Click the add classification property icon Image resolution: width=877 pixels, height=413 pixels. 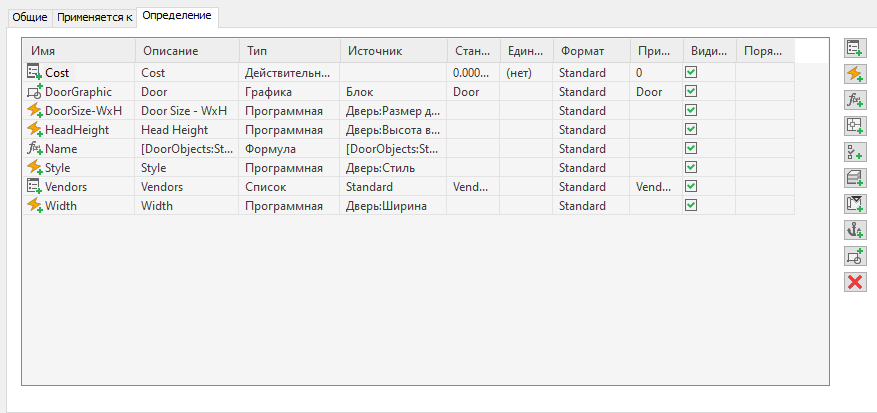[x=854, y=151]
